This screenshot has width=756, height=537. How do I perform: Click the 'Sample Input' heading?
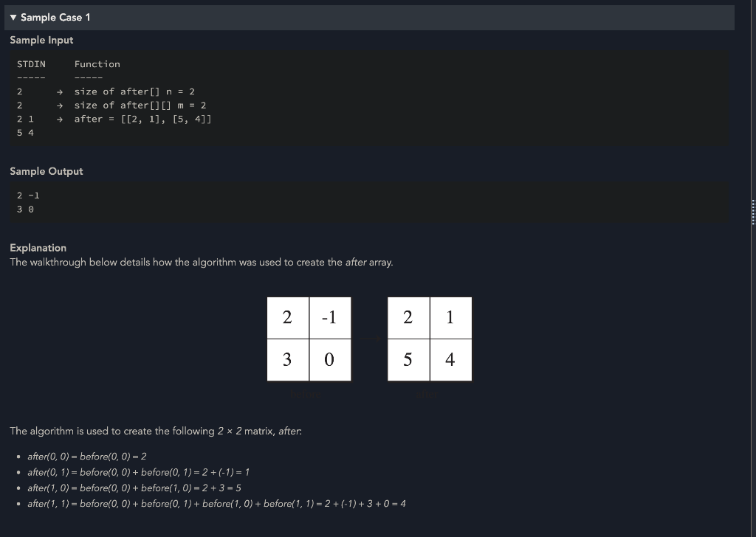[41, 40]
